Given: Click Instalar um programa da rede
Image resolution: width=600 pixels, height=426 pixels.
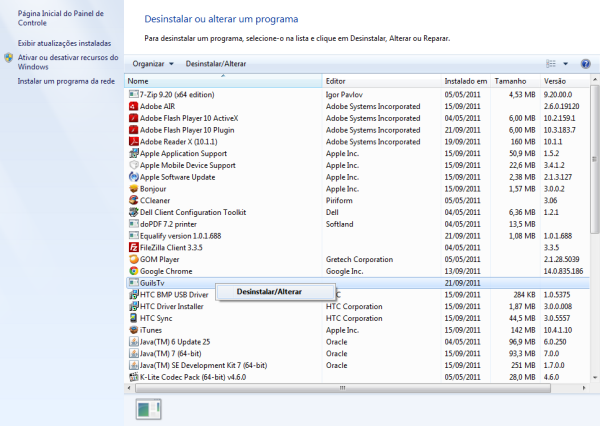Looking at the screenshot, I should 66,81.
